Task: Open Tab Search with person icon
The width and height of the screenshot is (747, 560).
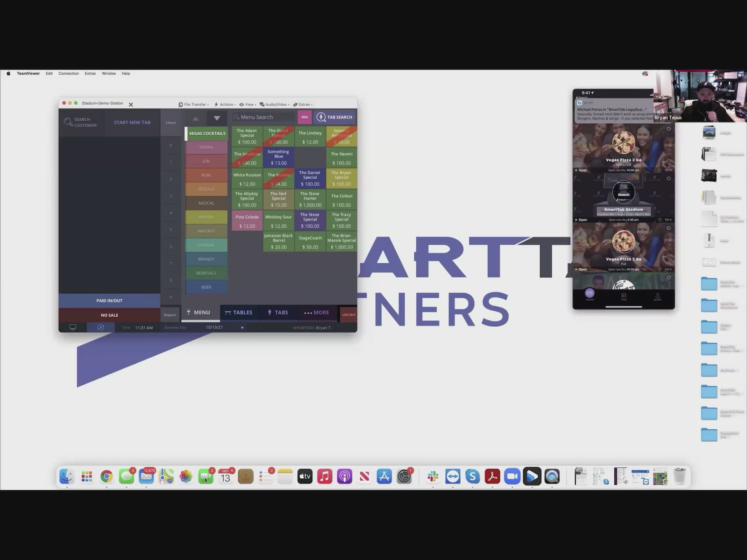Action: tap(335, 117)
